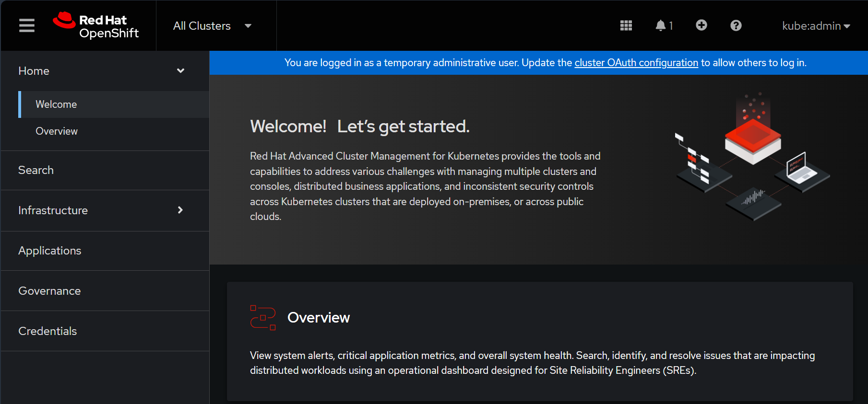Image resolution: width=868 pixels, height=404 pixels.
Task: Open the help question mark icon
Action: [736, 25]
